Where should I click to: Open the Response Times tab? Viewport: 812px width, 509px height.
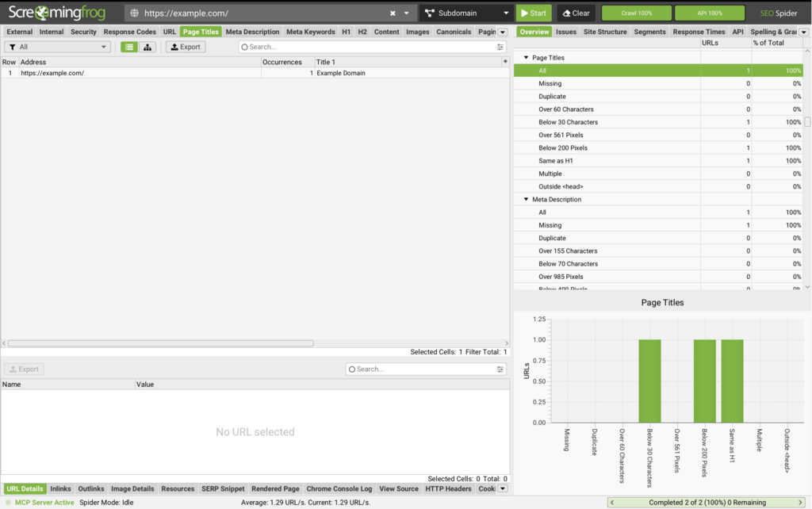click(699, 32)
